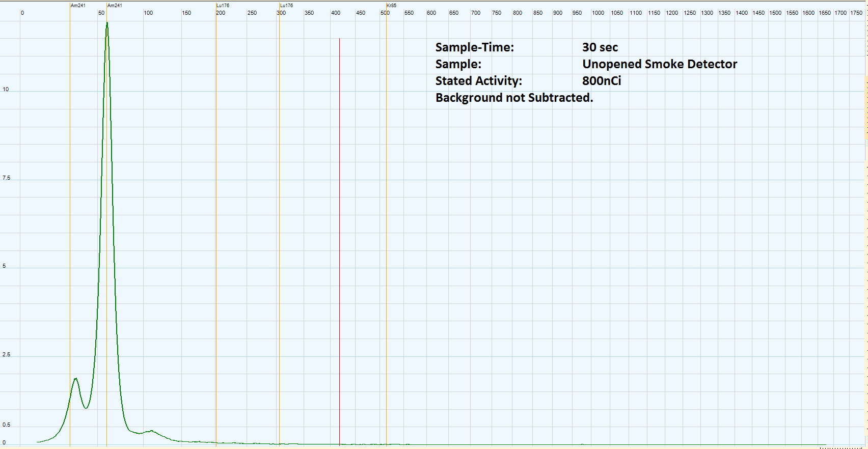Click the 150 tick on the energy axis
Screen dimensions: 868x449
pyautogui.click(x=186, y=13)
